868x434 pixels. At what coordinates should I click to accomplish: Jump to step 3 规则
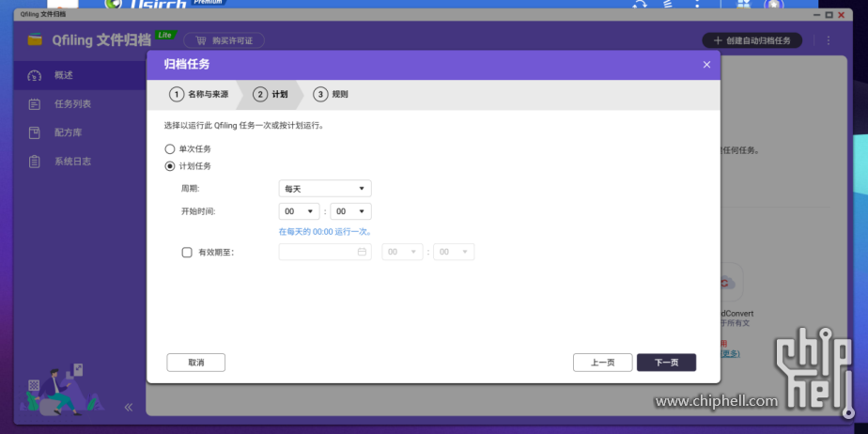point(331,95)
